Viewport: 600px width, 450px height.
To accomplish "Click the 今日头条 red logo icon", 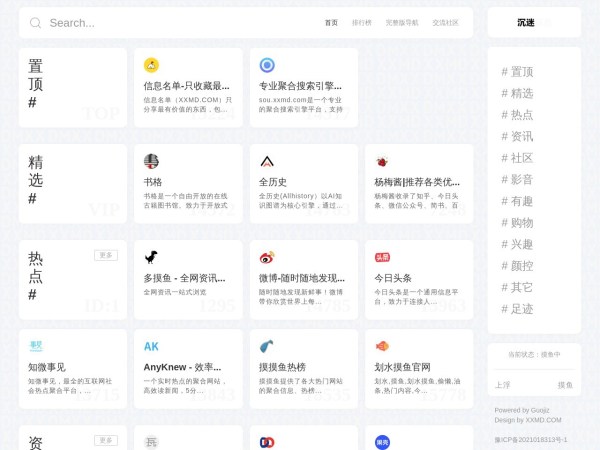I will pos(382,257).
